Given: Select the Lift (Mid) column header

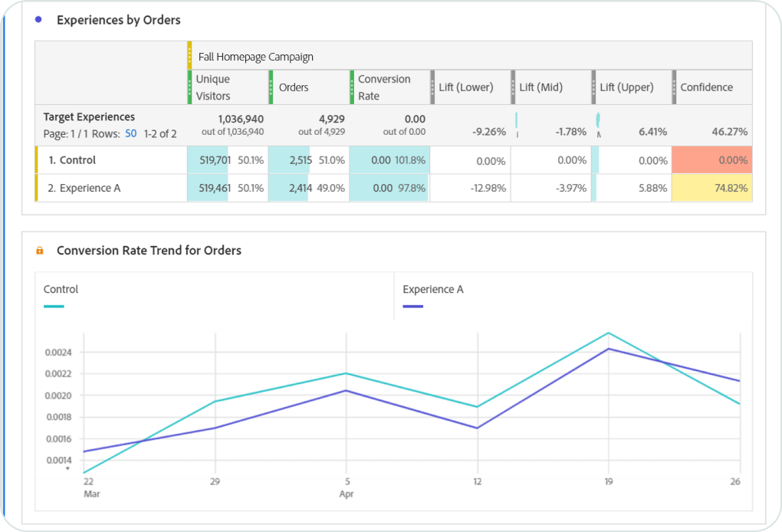Looking at the screenshot, I should point(540,87).
